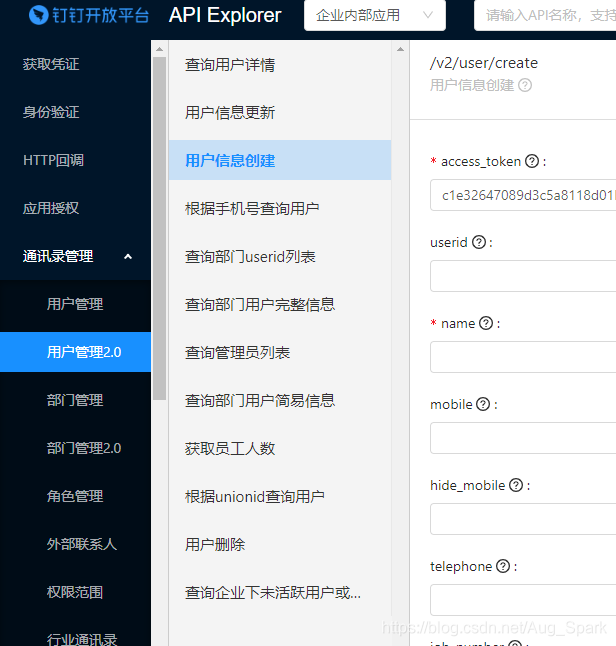This screenshot has width=616, height=646.
Task: Open help icon next to access_token
Action: point(532,161)
